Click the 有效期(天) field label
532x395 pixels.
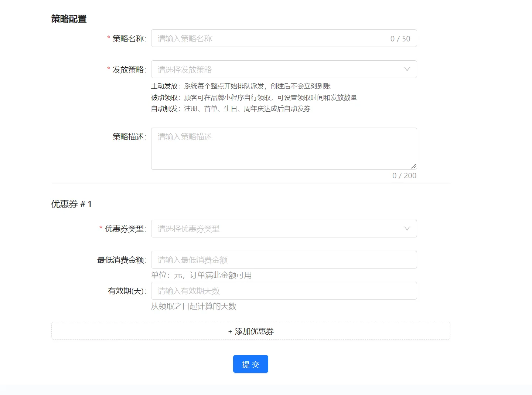click(x=127, y=291)
